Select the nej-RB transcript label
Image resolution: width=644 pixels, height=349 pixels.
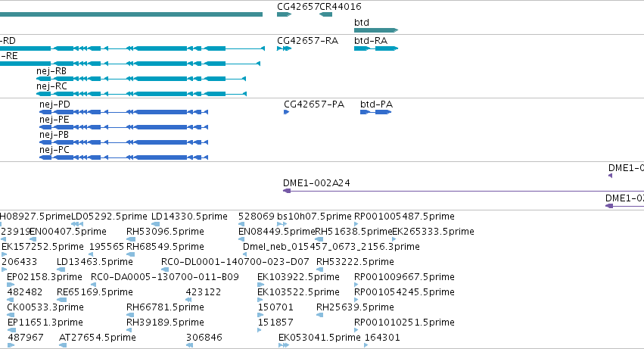(51, 71)
